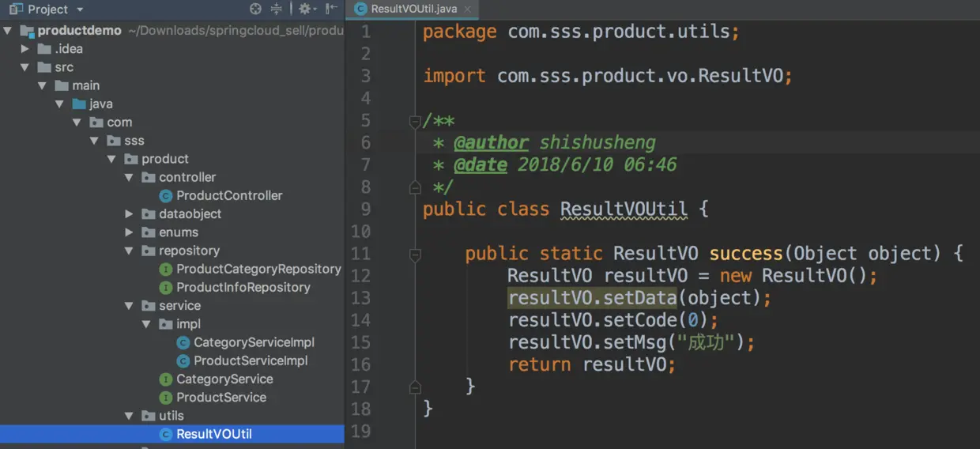This screenshot has width=980, height=449.
Task: Click the repository package icon
Action: click(x=148, y=251)
